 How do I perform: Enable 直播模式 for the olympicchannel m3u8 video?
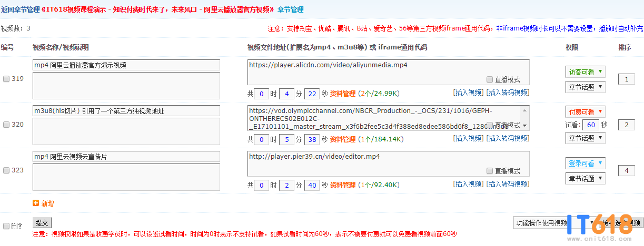(x=490, y=125)
